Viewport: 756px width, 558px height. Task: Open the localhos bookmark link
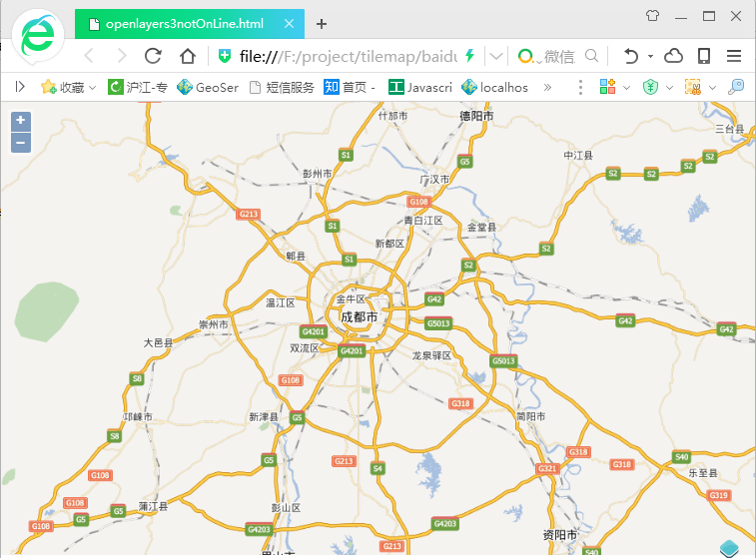pos(494,87)
